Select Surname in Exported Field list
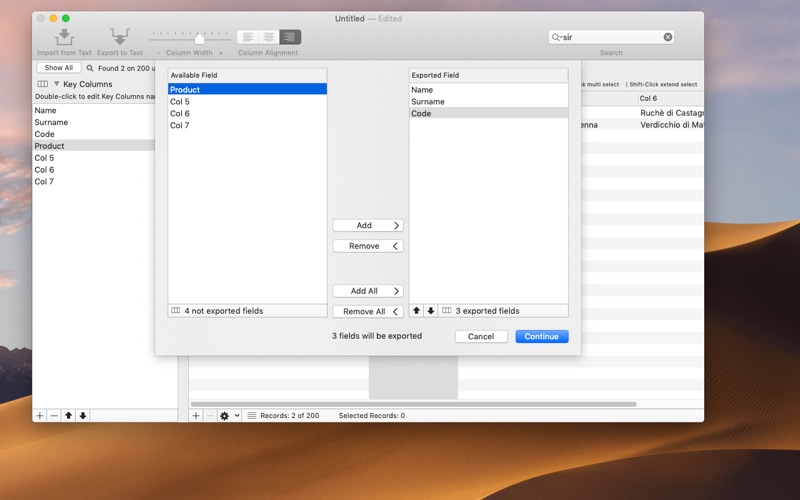Viewport: 800px width, 500px height. (428, 102)
